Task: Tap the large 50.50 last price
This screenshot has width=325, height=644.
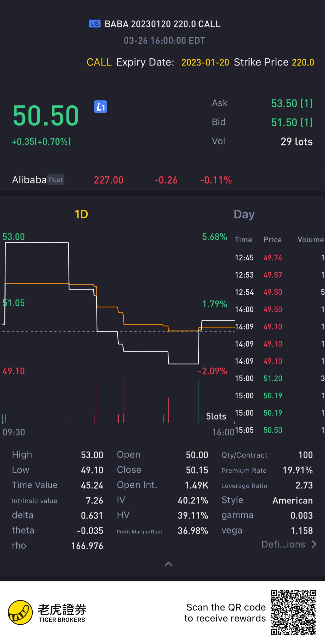Action: click(x=46, y=115)
